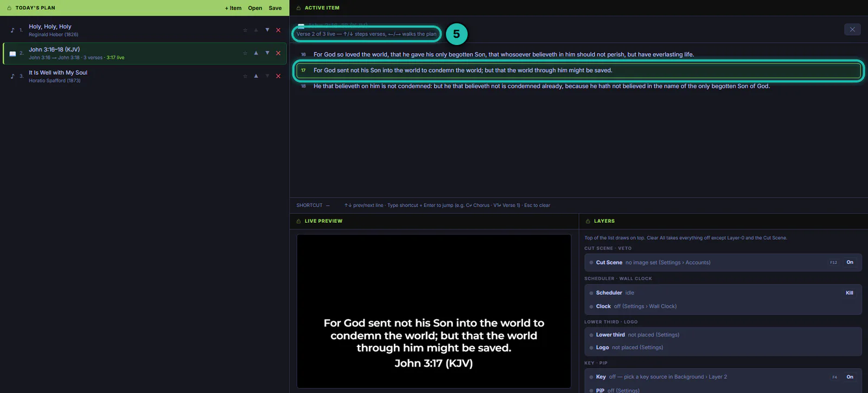Add a new item with + Item
Screen dimensions: 868x393
(x=233, y=8)
